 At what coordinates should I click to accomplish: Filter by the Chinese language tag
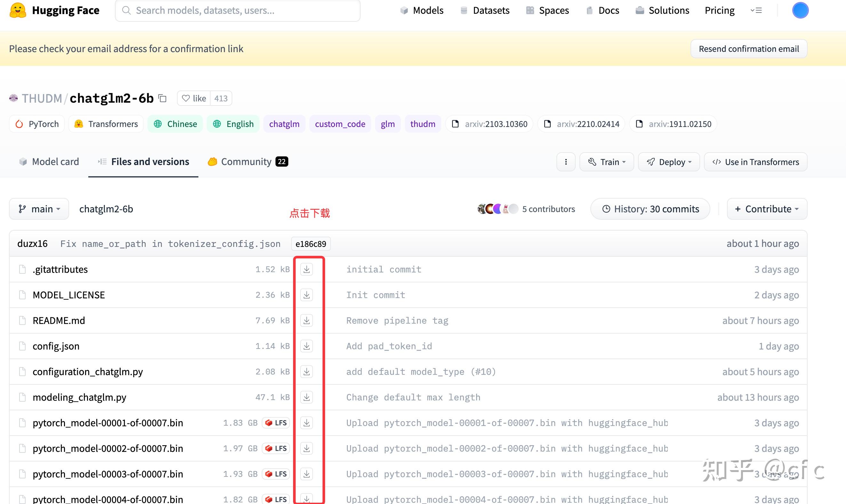[175, 124]
